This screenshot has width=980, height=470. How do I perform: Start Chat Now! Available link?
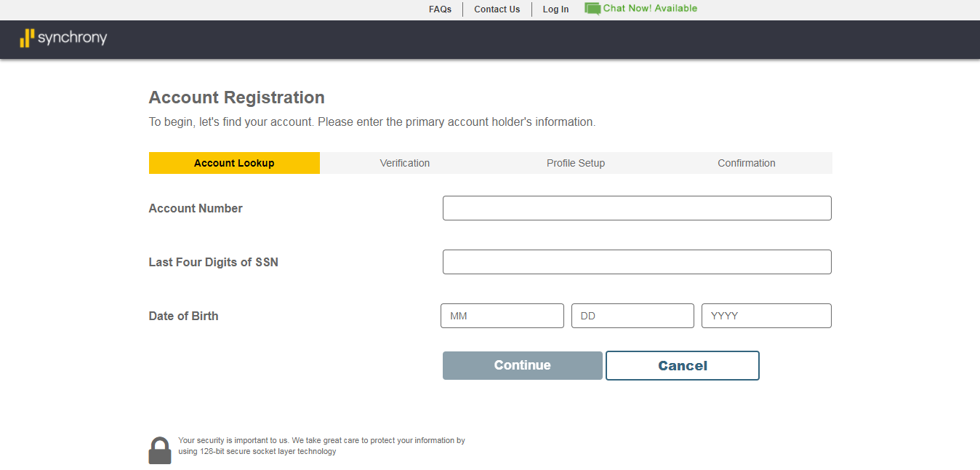click(650, 9)
